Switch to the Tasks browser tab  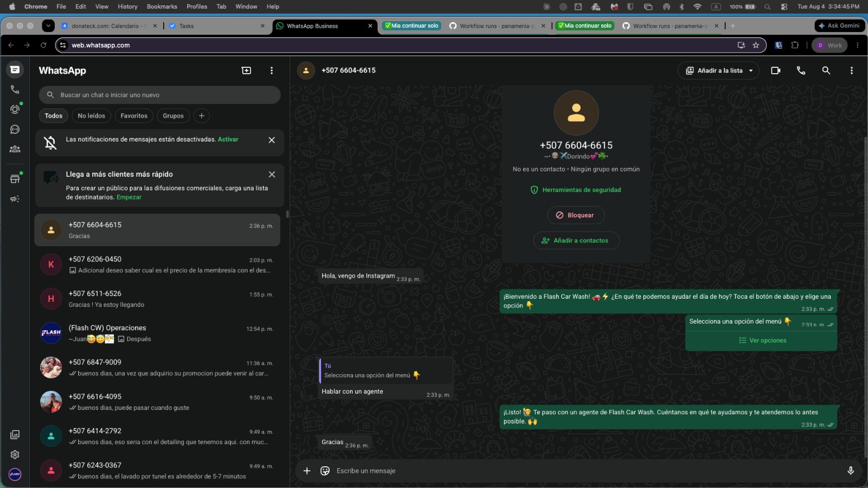coord(216,25)
